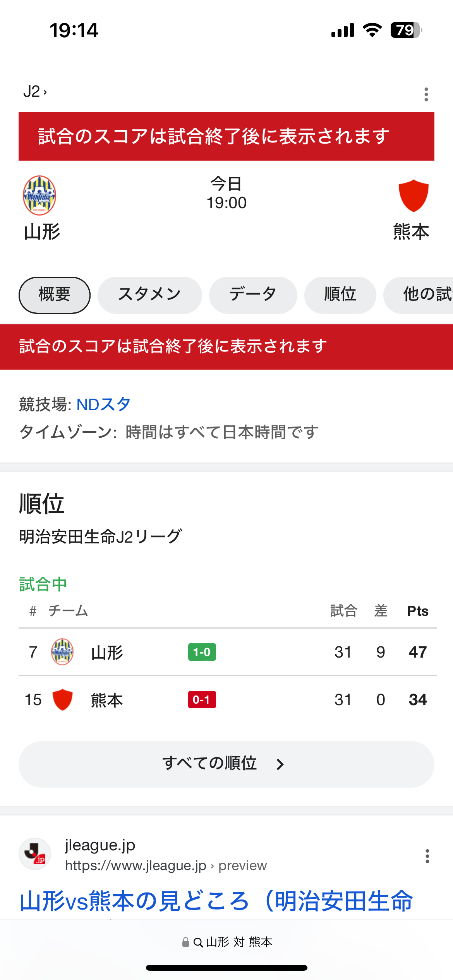Open the データ tab
Viewport: 453px width, 980px height.
pos(253,295)
